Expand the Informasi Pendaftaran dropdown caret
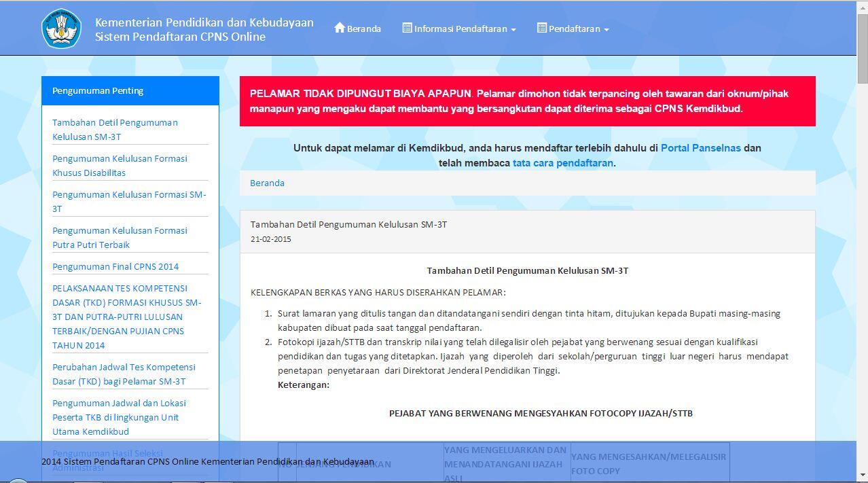 (x=513, y=30)
